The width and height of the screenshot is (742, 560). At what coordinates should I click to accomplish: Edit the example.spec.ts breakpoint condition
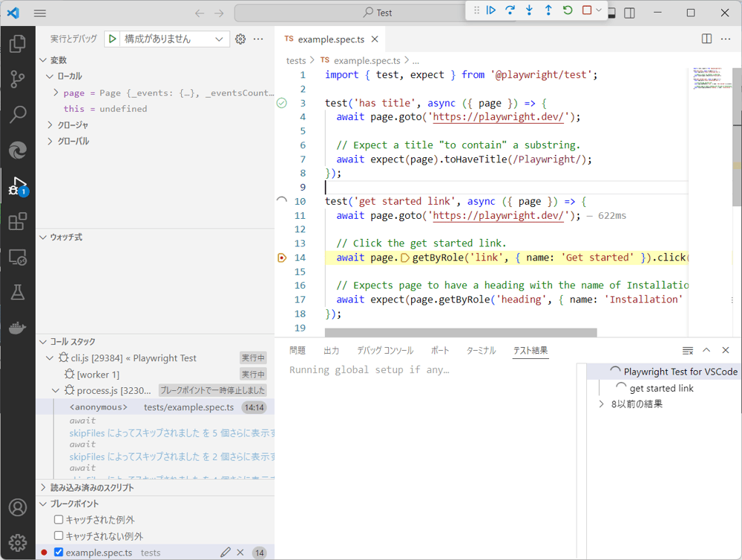point(226,552)
